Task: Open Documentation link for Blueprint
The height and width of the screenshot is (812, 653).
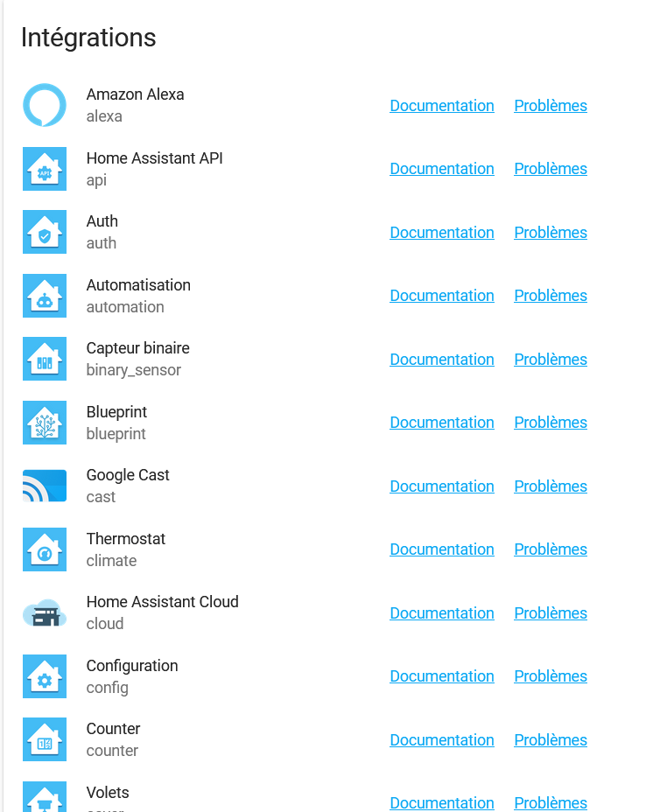Action: coord(441,423)
